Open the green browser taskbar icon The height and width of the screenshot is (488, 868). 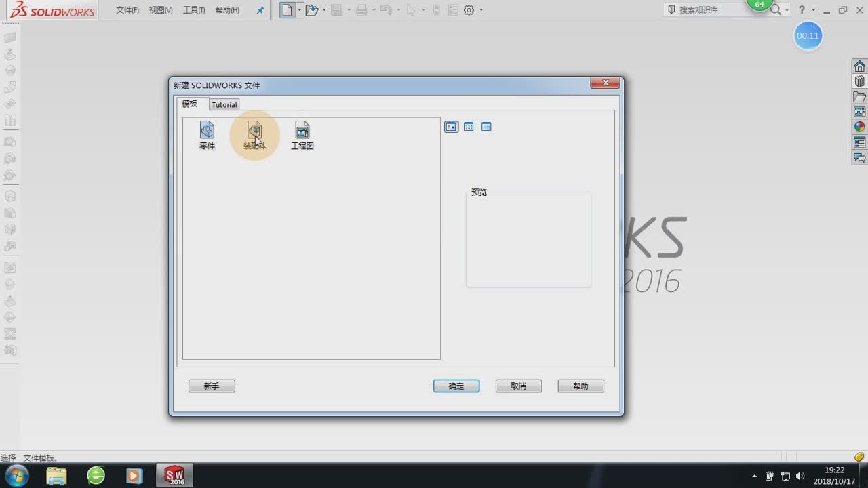click(96, 476)
